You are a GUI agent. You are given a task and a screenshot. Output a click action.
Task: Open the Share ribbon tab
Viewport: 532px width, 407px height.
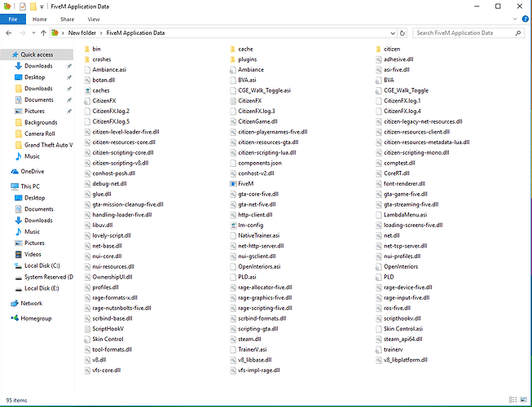(67, 20)
